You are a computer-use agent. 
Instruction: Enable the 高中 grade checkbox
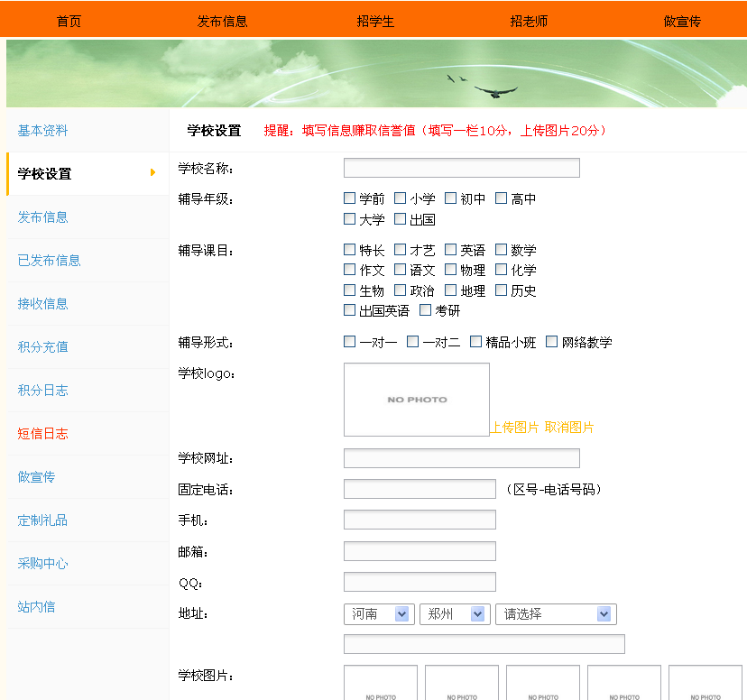[502, 198]
